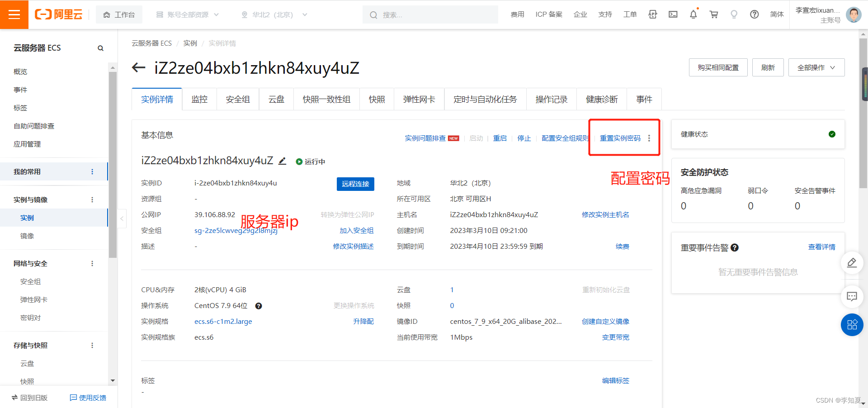Focus the top search field
Viewport: 868px width, 408px height.
click(430, 15)
